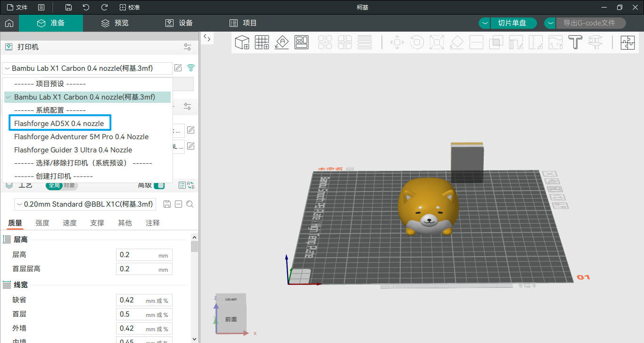Switch to the 设备 device tab

(x=179, y=23)
